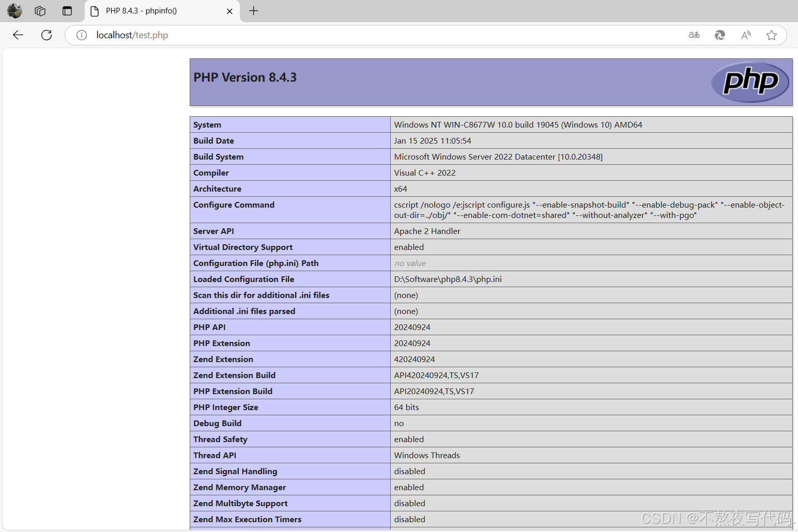The height and width of the screenshot is (532, 798).
Task: Click the PHP logo image
Action: coord(750,82)
